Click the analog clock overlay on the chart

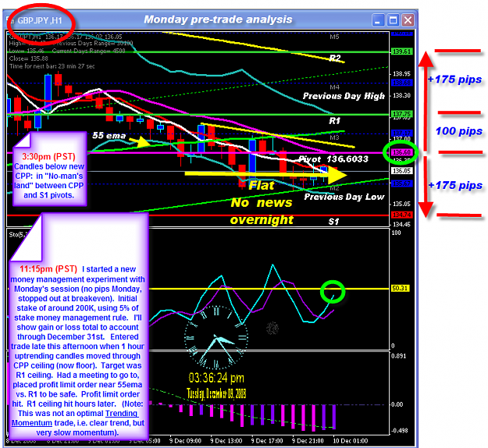pos(216,337)
